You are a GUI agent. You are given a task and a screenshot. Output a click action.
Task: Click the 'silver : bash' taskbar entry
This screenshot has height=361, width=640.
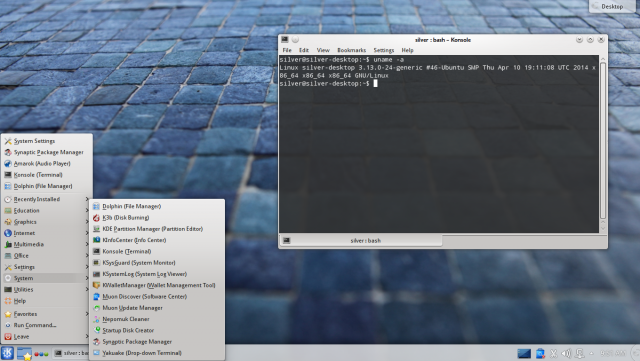[x=71, y=353]
